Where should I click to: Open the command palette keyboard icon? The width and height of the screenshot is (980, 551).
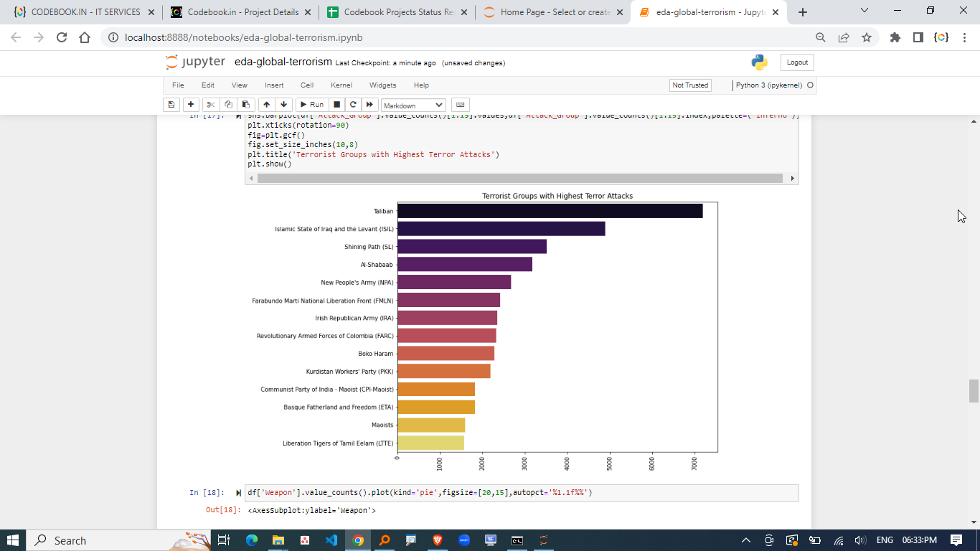[460, 105]
